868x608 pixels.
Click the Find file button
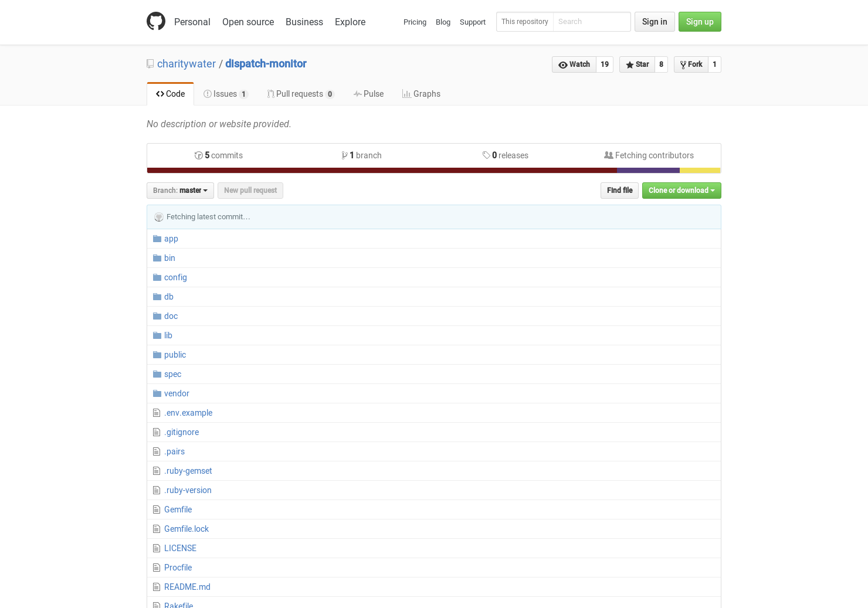[619, 191]
